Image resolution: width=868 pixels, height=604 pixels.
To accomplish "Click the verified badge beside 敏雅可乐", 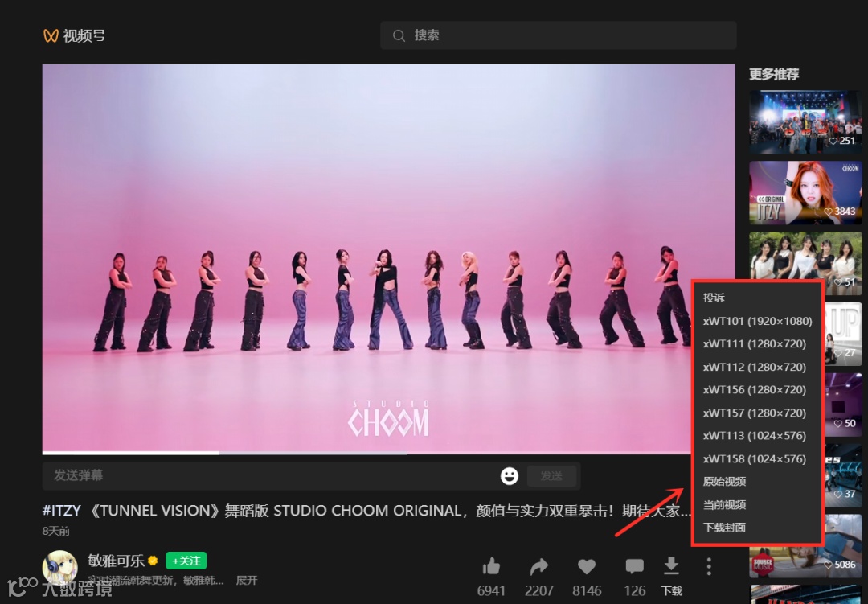I will (153, 561).
